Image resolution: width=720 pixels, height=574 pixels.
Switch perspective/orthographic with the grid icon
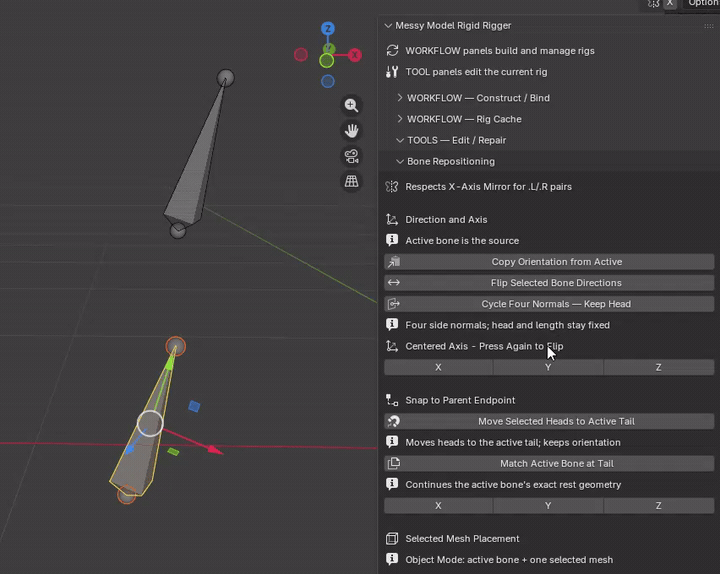tap(351, 181)
